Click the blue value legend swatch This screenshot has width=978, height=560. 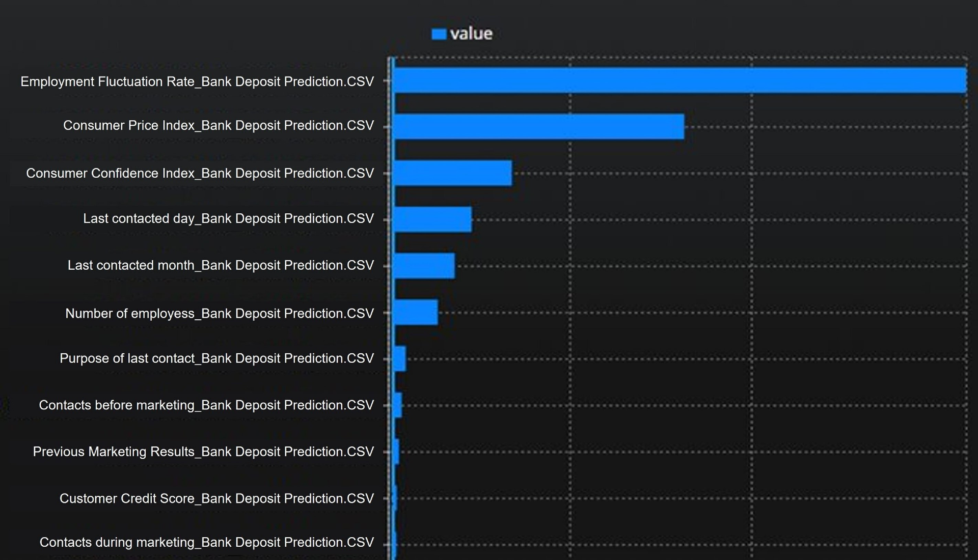click(x=439, y=34)
